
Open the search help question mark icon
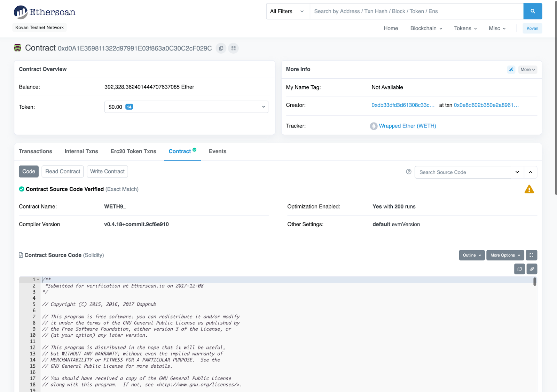click(x=409, y=172)
